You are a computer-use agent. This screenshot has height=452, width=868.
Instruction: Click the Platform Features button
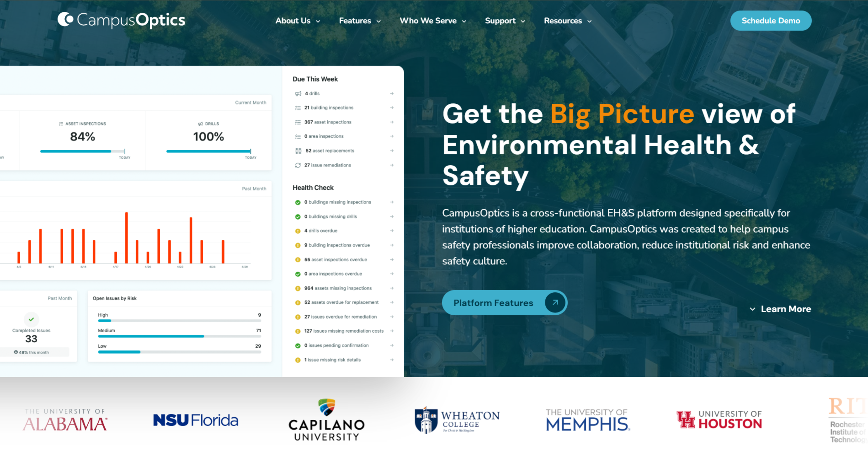click(493, 302)
